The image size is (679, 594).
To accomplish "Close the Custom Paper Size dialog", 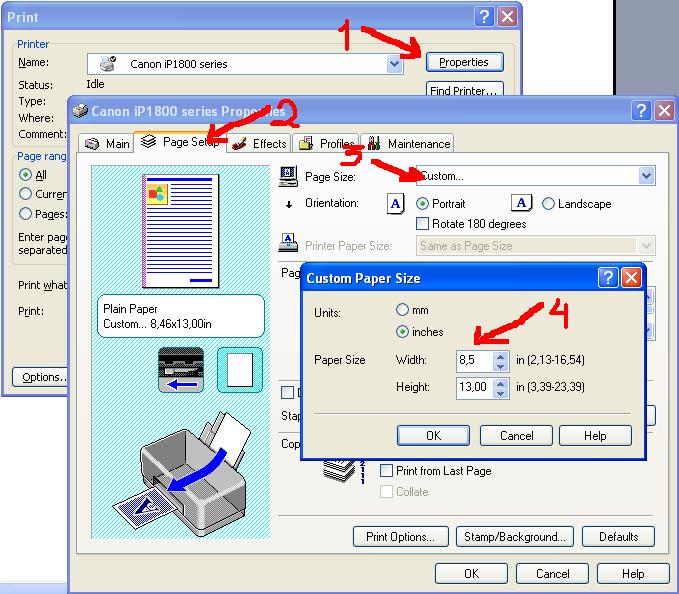I will coord(631,278).
